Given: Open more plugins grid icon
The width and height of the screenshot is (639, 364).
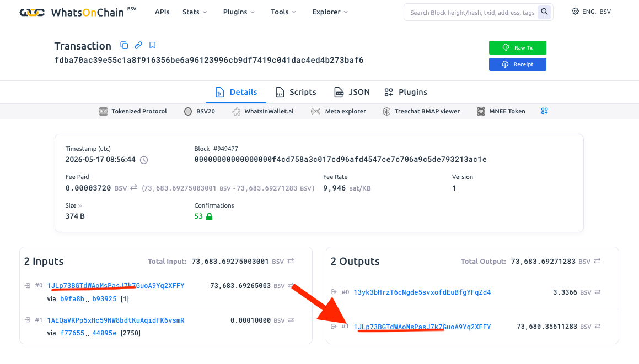Looking at the screenshot, I should [545, 111].
